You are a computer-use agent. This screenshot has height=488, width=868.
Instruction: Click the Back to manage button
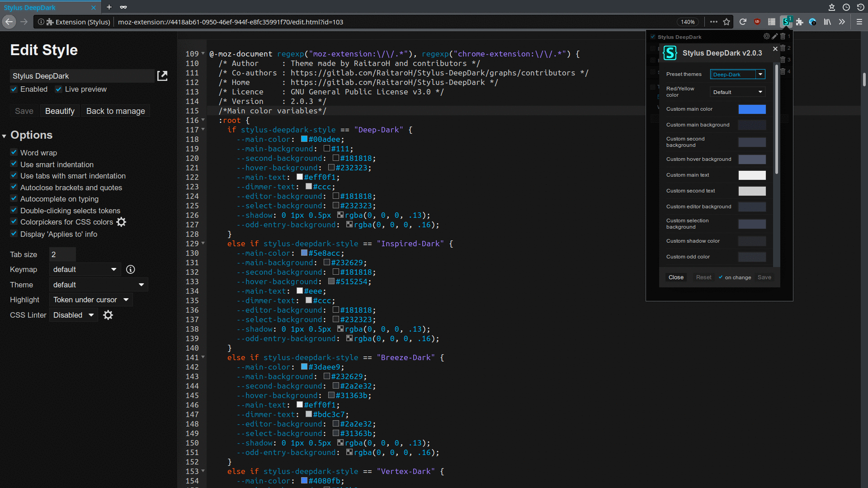point(116,111)
